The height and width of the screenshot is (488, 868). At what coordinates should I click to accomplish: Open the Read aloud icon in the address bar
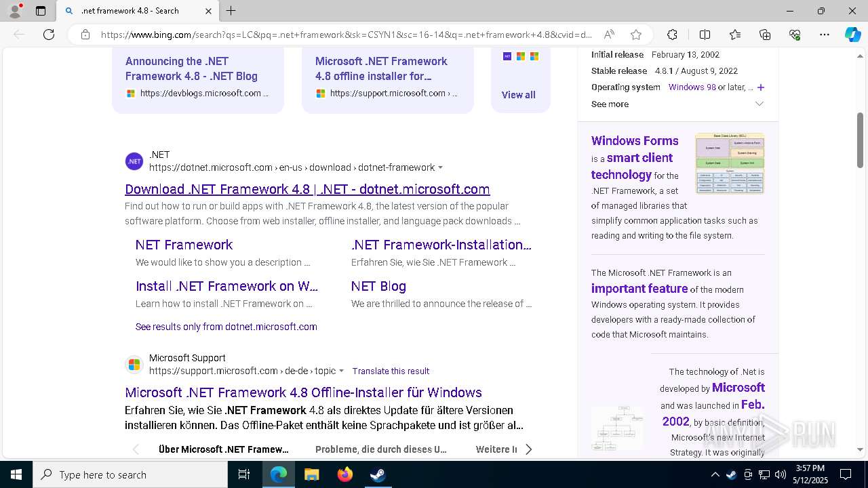(609, 35)
